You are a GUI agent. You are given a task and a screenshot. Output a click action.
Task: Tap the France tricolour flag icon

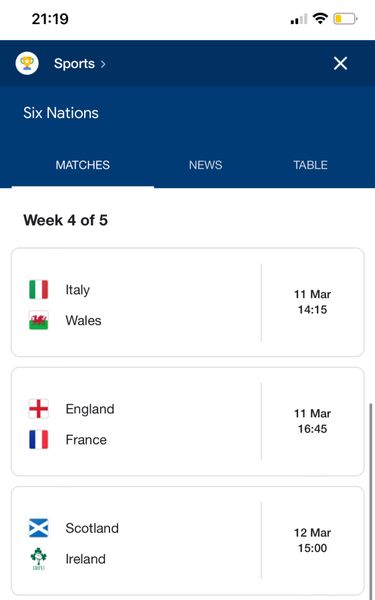(39, 440)
